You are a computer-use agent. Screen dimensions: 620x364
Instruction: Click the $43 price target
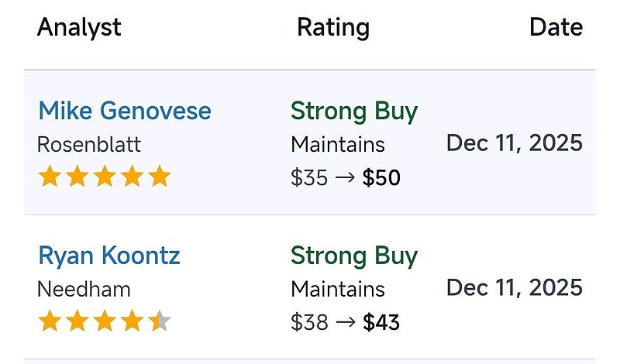381,322
